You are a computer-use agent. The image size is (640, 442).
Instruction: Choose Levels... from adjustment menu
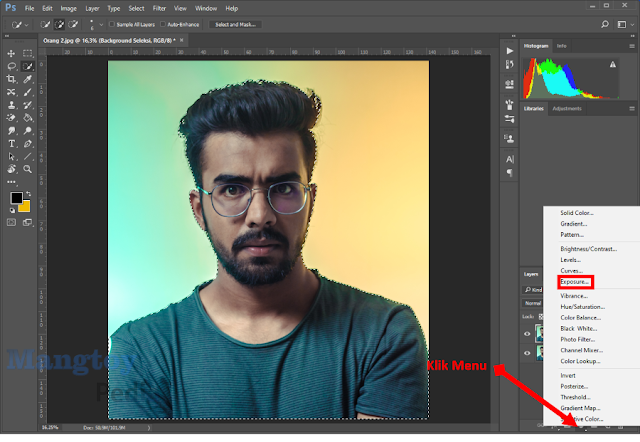pyautogui.click(x=571, y=260)
